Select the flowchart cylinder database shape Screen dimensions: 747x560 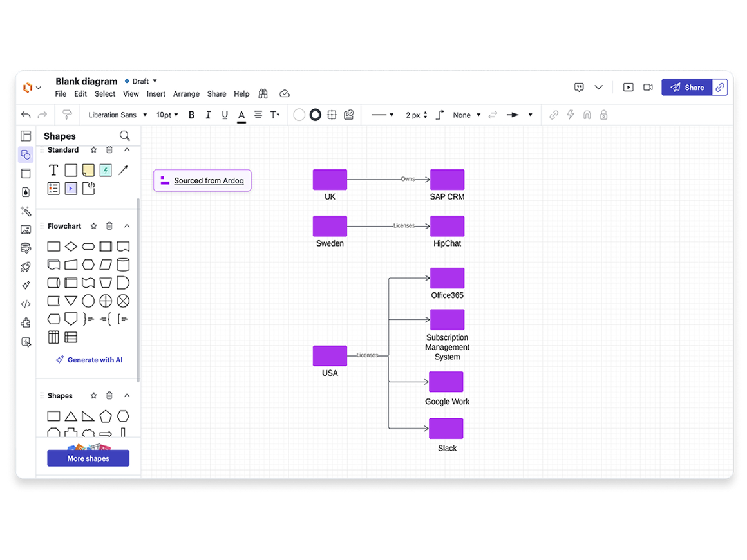coord(123,265)
